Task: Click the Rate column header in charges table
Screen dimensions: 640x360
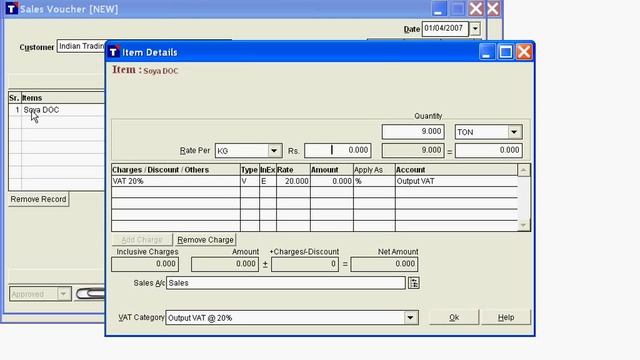Action: tap(293, 170)
